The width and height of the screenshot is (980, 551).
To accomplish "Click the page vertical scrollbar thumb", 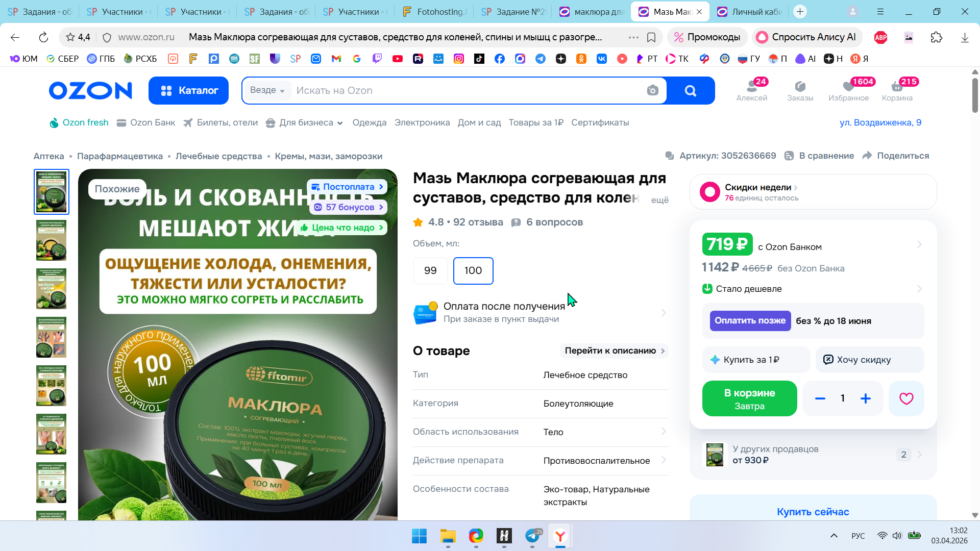I will (x=975, y=95).
